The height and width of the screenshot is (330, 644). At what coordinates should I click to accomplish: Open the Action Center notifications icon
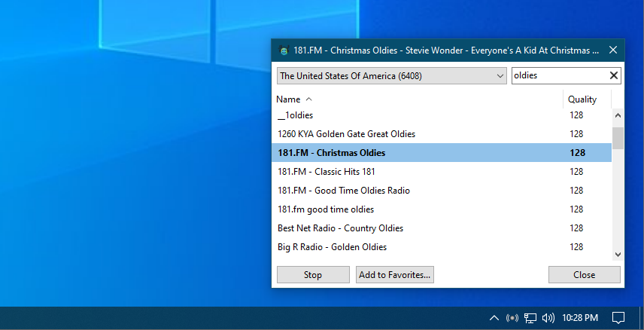(x=618, y=318)
